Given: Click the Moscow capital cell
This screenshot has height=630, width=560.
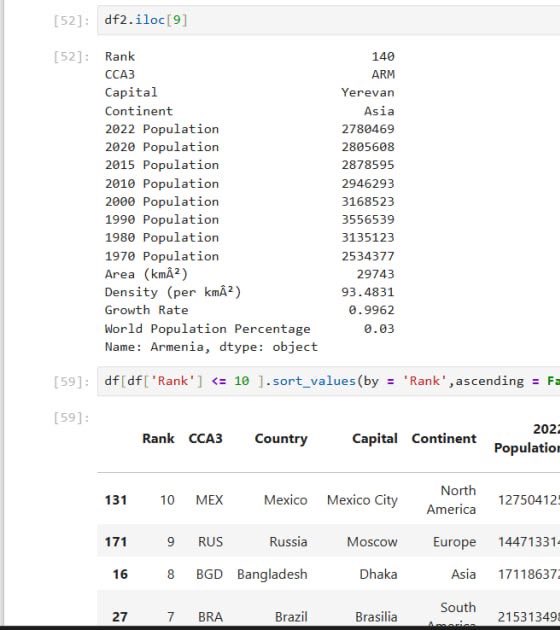Looking at the screenshot, I should [372, 542].
